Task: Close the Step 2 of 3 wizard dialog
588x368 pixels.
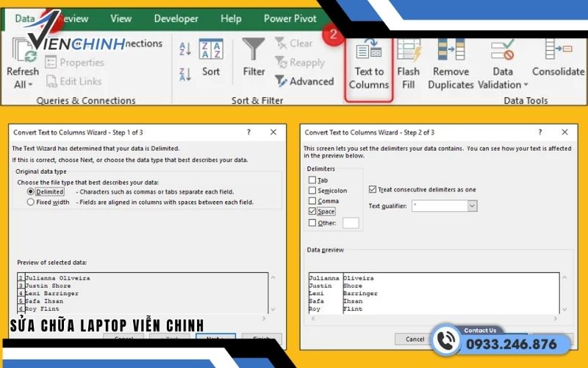Action: 564,132
